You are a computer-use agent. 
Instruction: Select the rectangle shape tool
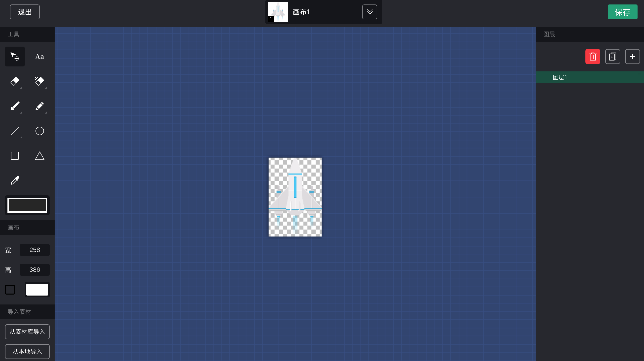[15, 155]
